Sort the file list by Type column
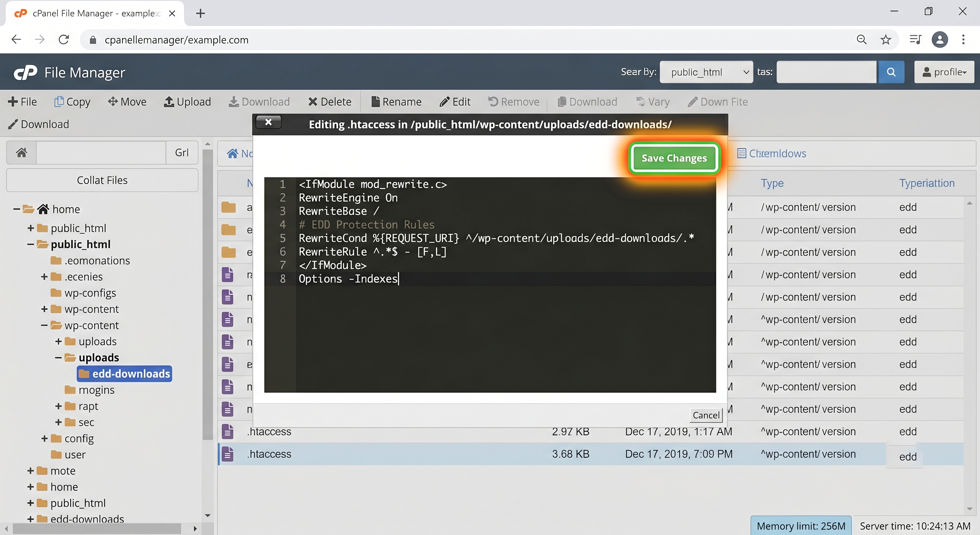 [x=772, y=183]
